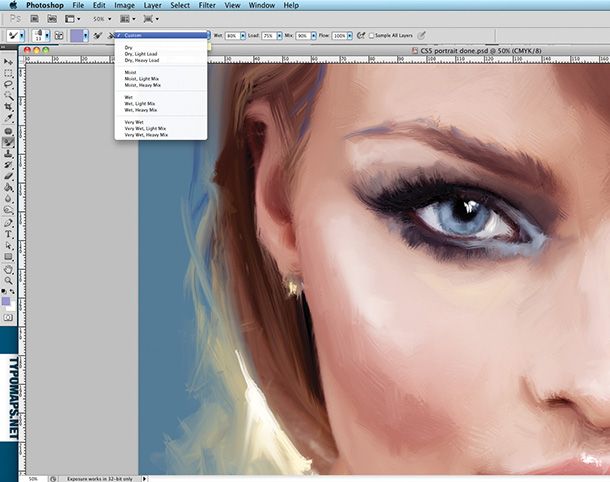Image resolution: width=610 pixels, height=482 pixels.
Task: Launch Mini Bridge from application bar
Action: pos(52,19)
